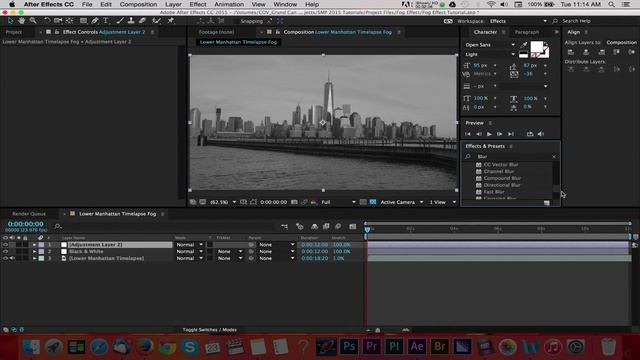Select the Pan Behind anchor point tool
640x360 pixels.
pos(70,20)
